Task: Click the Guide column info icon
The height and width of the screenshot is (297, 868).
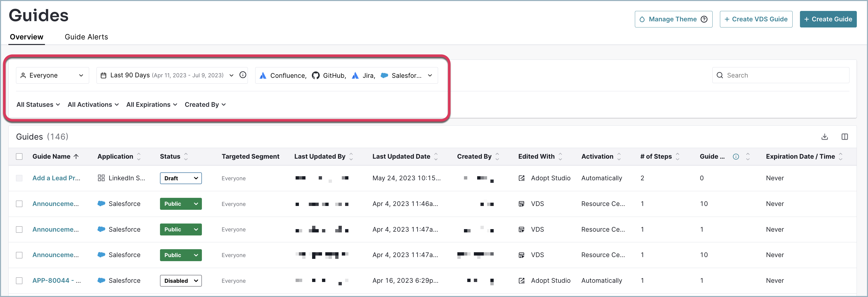Action: click(x=736, y=157)
